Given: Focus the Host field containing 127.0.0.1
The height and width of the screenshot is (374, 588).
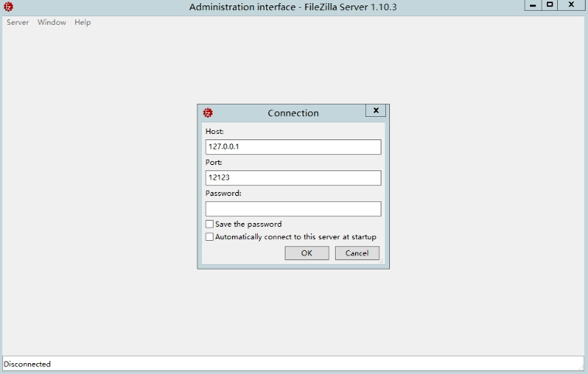Looking at the screenshot, I should click(x=292, y=147).
